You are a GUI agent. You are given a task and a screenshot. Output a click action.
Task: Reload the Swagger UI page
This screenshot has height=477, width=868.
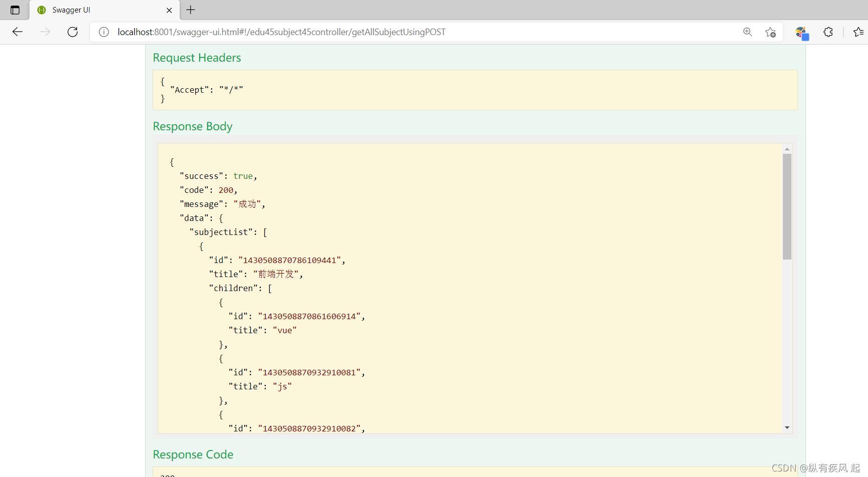(73, 32)
